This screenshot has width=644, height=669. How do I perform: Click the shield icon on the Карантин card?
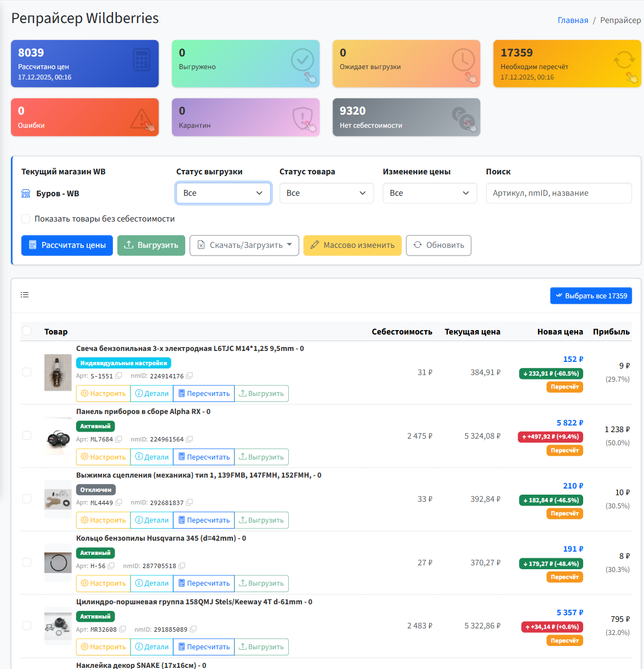pos(302,118)
